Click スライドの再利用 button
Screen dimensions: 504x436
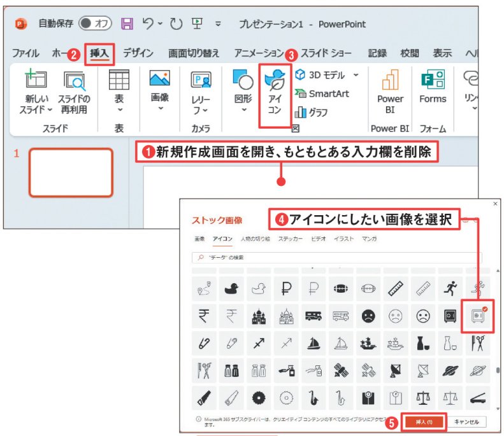click(74, 92)
